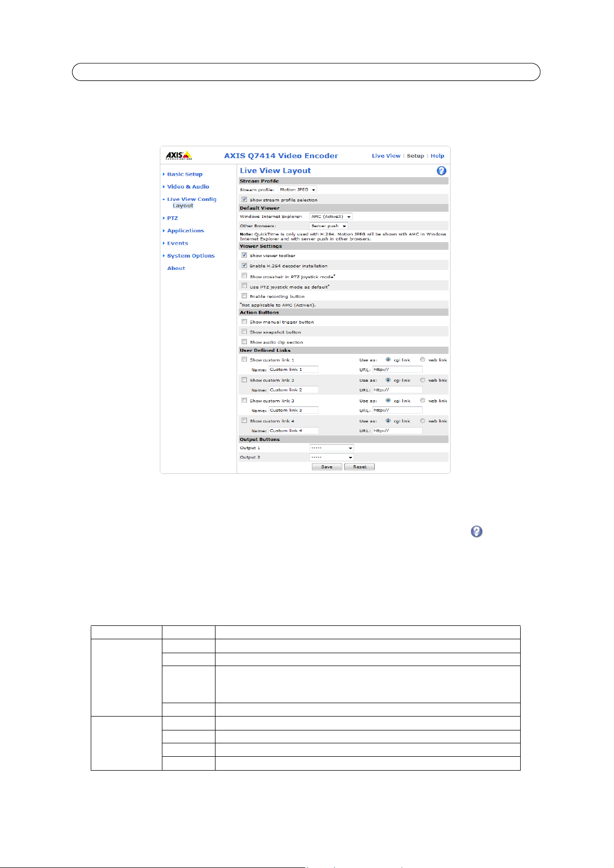Image resolution: width=614 pixels, height=868 pixels.
Task: Check Show custom link 3
Action: coord(244,400)
